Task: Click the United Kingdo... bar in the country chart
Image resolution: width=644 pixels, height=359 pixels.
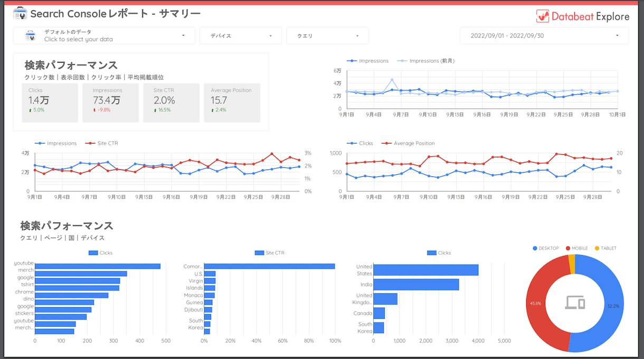Action: (x=385, y=299)
